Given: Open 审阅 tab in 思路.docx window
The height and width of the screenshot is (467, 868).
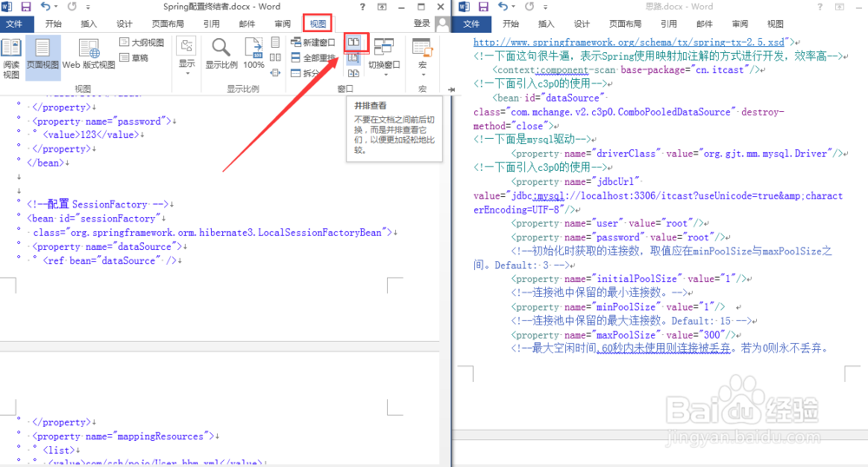Looking at the screenshot, I should tap(740, 23).
